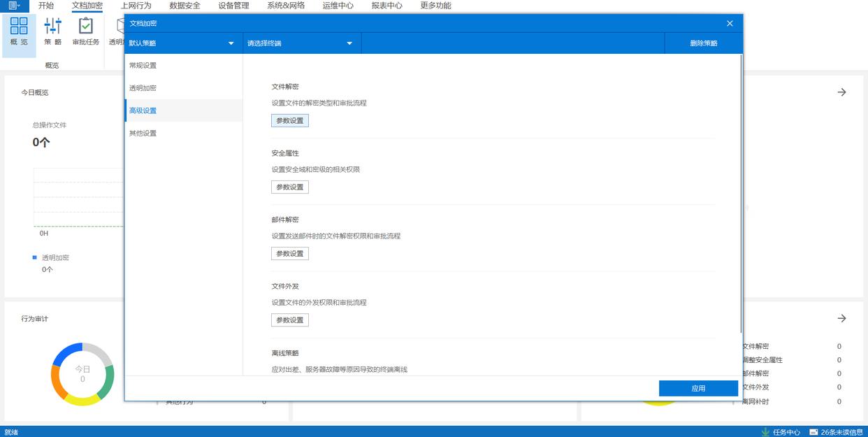This screenshot has width=868, height=437.
Task: Click the blue 应用 apply button
Action: click(x=698, y=389)
